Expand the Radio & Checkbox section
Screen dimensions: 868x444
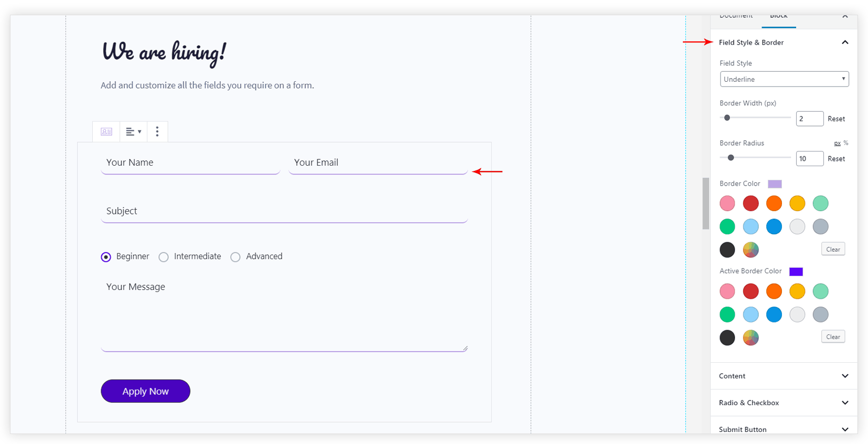point(784,403)
